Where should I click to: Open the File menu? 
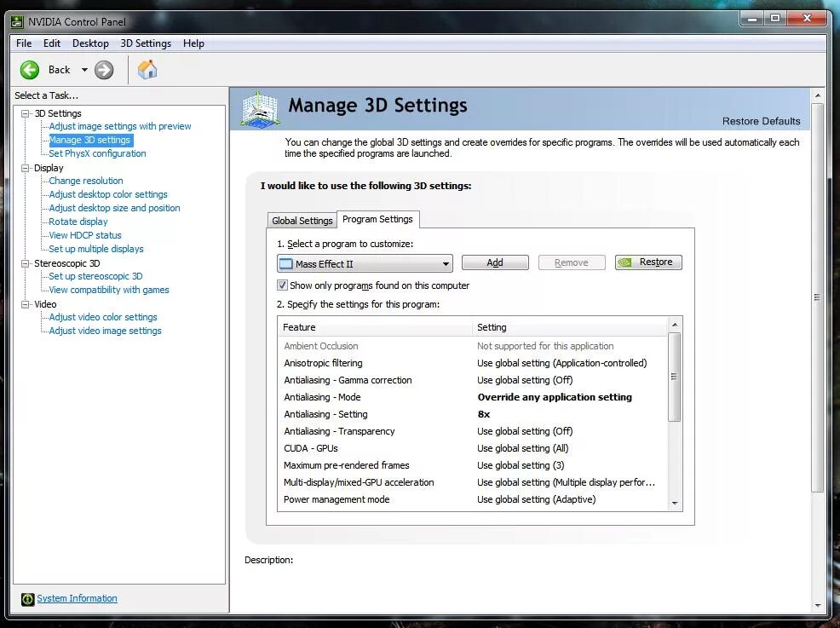(24, 43)
